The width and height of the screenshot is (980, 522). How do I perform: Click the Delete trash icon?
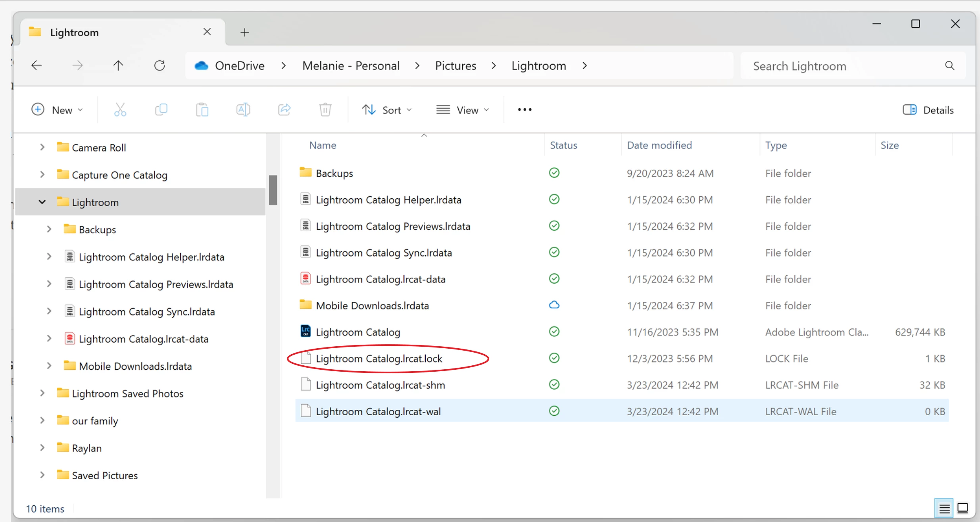[x=325, y=109]
